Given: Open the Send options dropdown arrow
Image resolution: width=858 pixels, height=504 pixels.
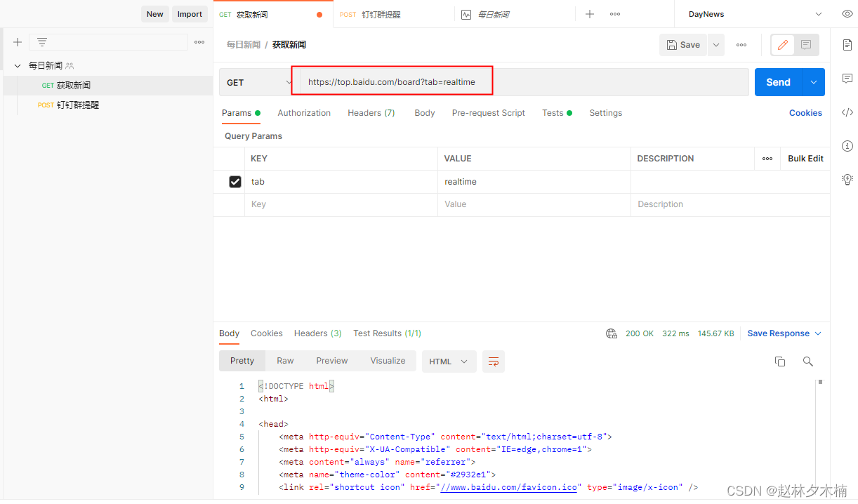Looking at the screenshot, I should [x=814, y=82].
